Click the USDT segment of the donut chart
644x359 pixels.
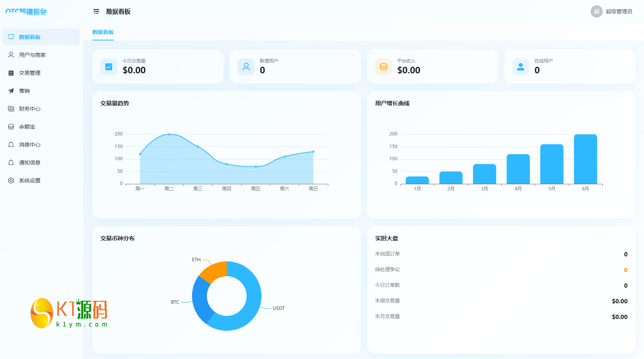tap(253, 301)
